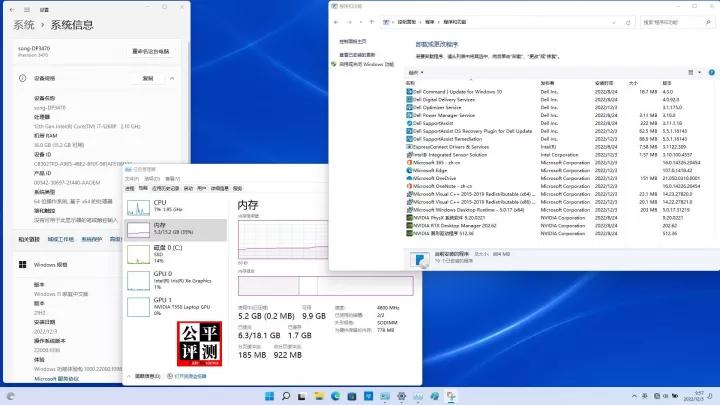
Task: Open Settings gear icon on the taskbar
Action: pyautogui.click(x=401, y=396)
